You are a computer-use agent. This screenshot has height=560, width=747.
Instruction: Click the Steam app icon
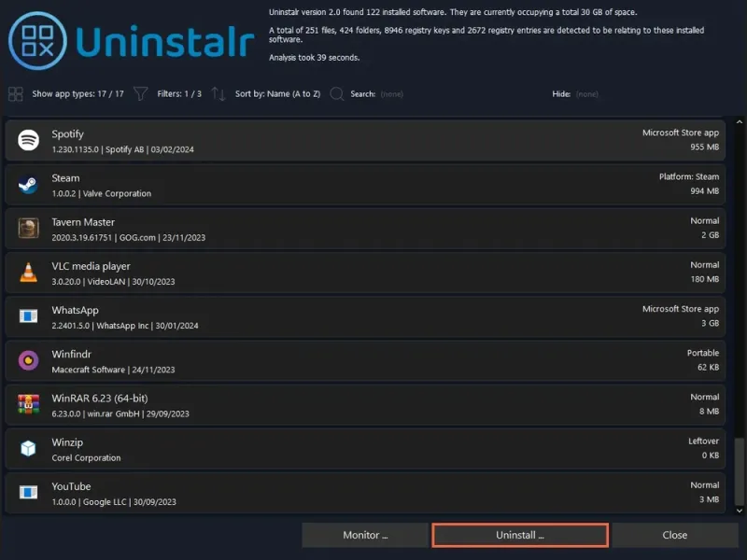[29, 185]
